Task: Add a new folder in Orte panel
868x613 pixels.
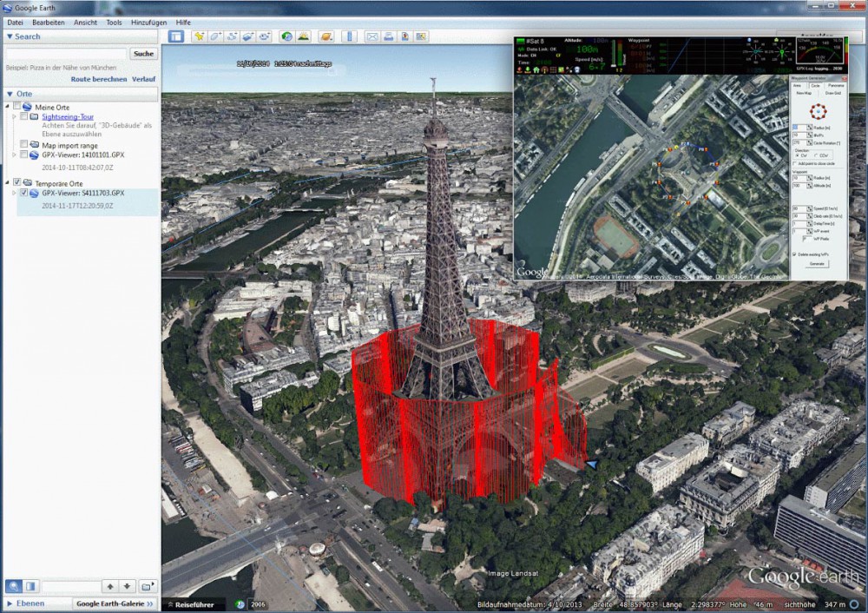Action: coord(148,586)
